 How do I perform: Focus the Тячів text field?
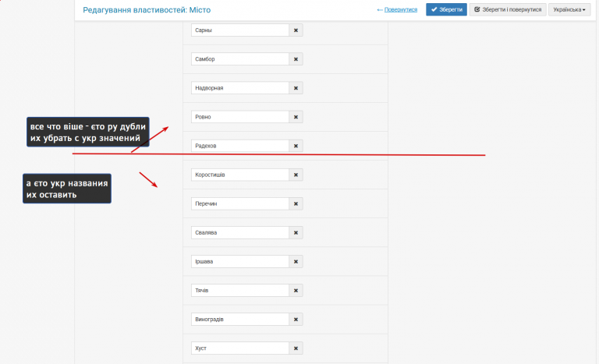coord(240,290)
